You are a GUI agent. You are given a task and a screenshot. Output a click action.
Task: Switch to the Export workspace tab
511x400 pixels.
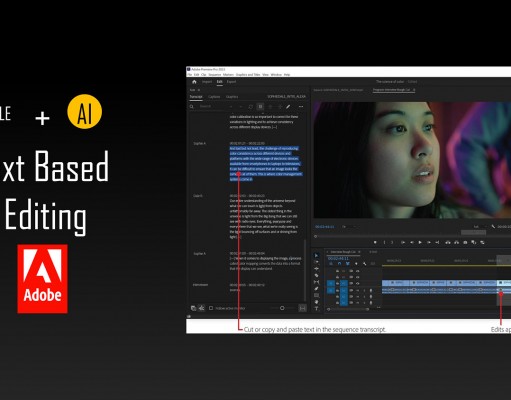click(x=231, y=82)
